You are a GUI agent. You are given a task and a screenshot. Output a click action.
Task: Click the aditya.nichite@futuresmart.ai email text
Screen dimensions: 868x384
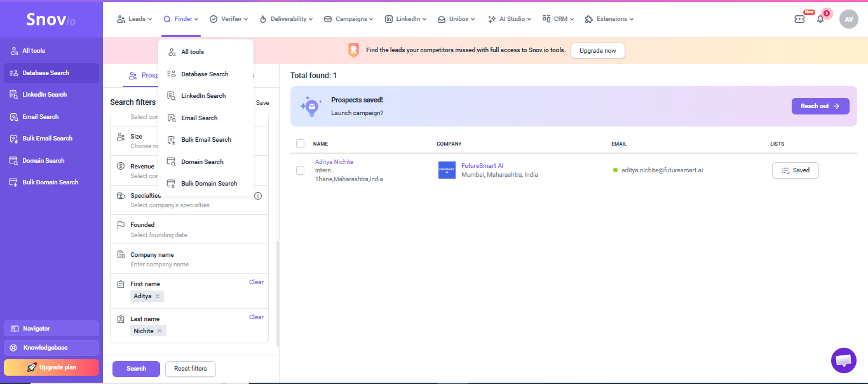point(662,170)
